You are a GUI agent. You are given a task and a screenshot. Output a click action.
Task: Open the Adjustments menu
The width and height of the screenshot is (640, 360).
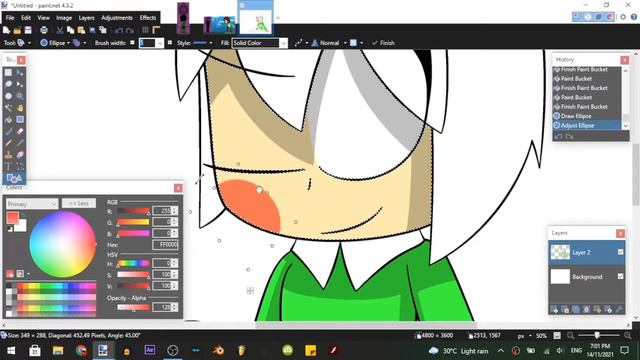tap(117, 18)
